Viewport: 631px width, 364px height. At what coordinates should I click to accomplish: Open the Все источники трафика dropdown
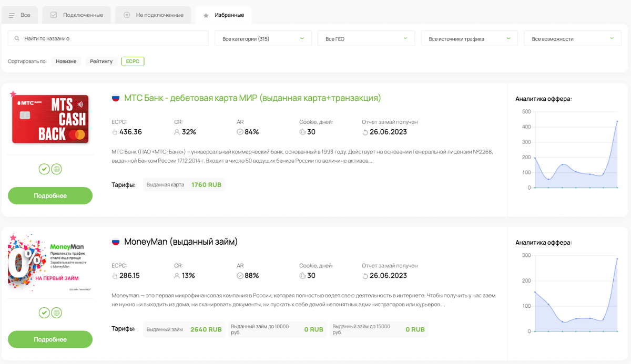tap(469, 39)
